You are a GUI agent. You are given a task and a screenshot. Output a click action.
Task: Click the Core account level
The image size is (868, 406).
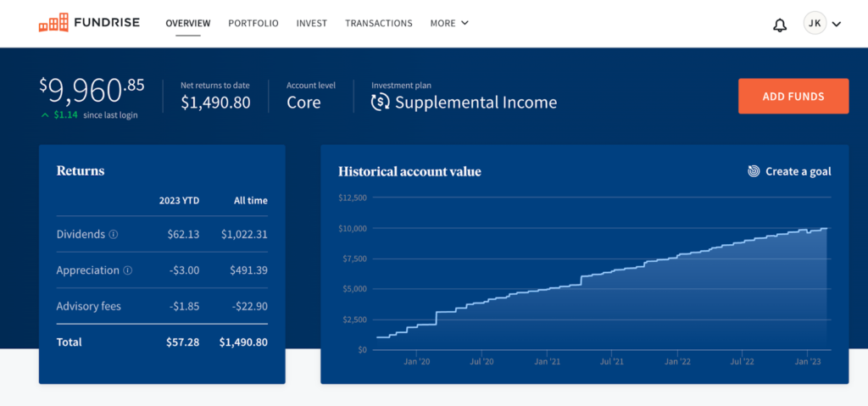(x=303, y=103)
